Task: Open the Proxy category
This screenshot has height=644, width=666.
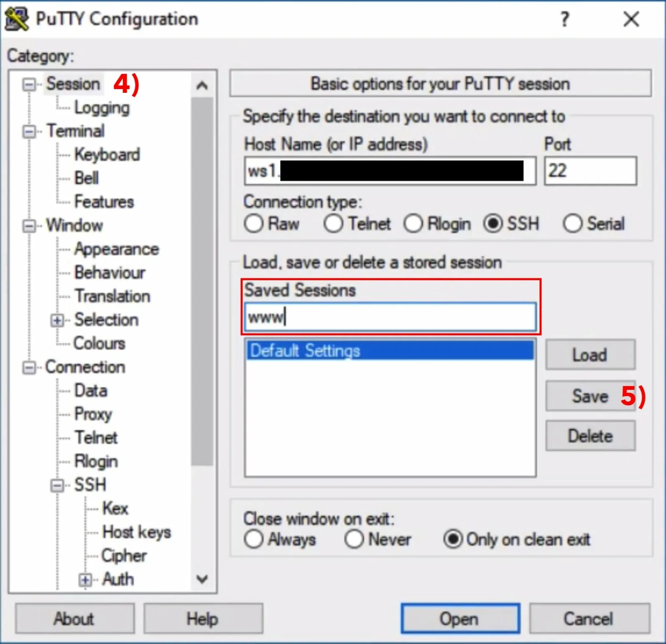Action: click(93, 415)
